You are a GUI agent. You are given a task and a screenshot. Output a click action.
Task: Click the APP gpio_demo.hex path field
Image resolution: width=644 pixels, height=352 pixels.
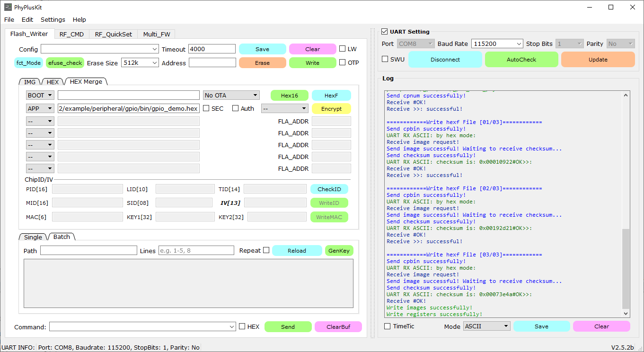pos(128,108)
